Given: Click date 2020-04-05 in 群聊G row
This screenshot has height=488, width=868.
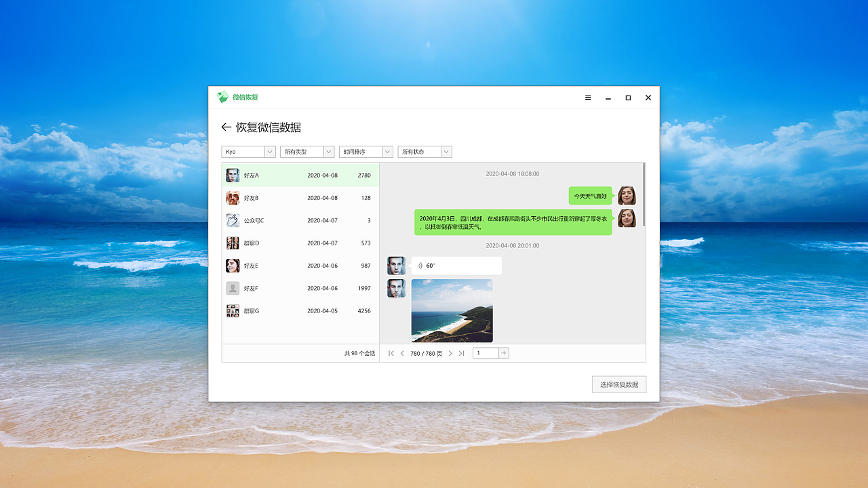Looking at the screenshot, I should (x=322, y=310).
